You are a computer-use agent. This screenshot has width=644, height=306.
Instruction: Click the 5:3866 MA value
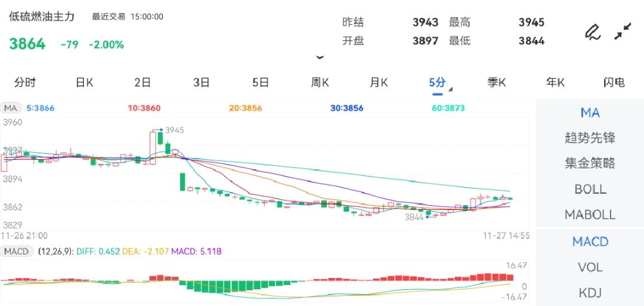point(41,109)
